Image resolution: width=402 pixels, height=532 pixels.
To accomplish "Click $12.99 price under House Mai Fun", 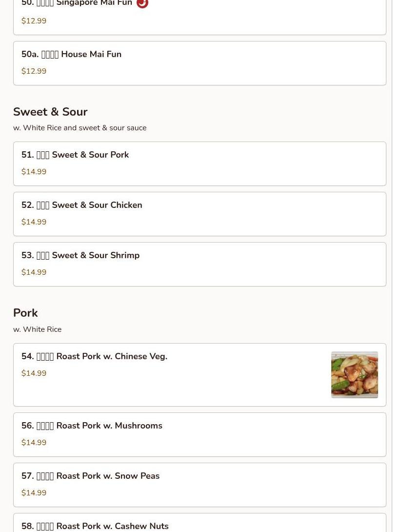I will (34, 71).
